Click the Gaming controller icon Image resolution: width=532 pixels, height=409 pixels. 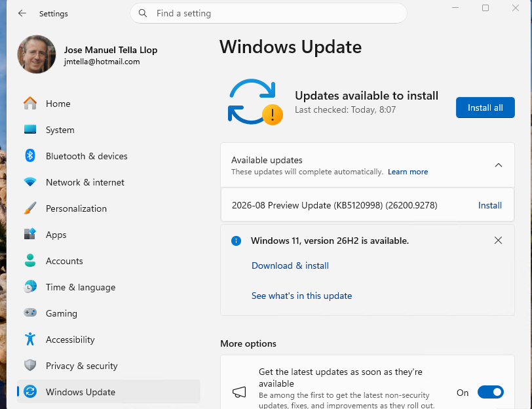point(30,313)
